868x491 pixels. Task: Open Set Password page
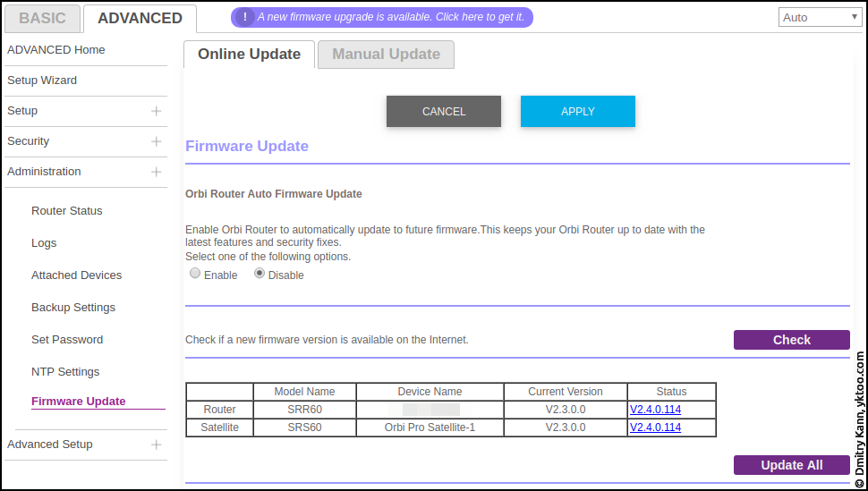[x=67, y=339]
